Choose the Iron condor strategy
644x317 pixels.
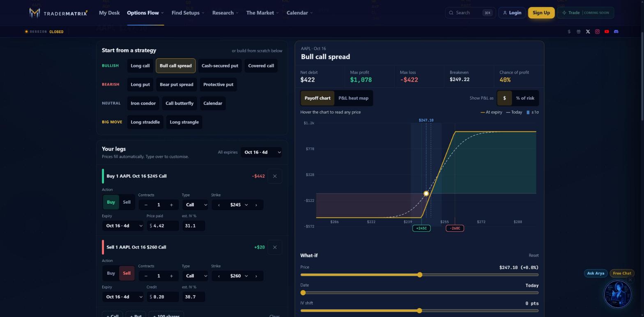pos(143,103)
